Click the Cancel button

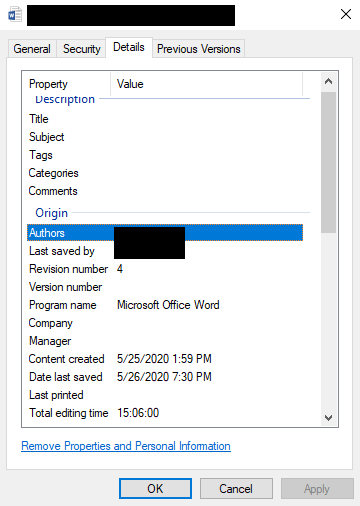pos(236,489)
